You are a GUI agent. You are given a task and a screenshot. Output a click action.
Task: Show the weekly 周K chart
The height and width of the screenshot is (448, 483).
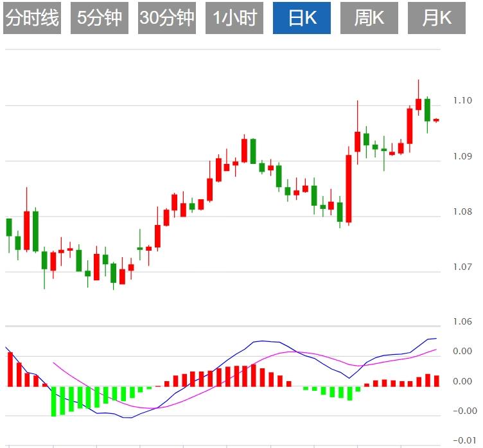click(x=369, y=18)
